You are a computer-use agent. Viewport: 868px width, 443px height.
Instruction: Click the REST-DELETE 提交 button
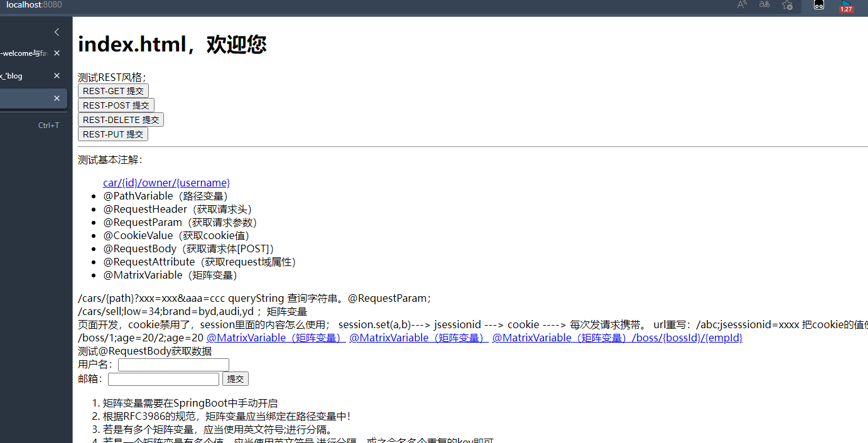(x=121, y=120)
